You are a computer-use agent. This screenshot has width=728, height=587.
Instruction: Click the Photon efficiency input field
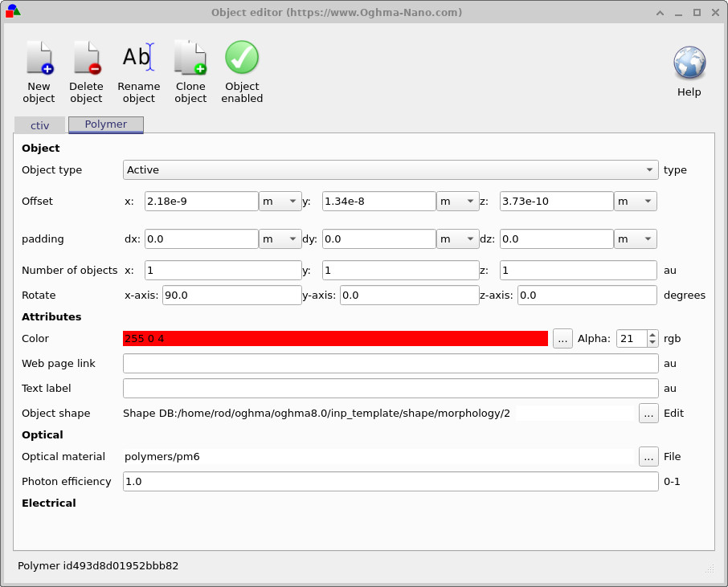coord(390,482)
